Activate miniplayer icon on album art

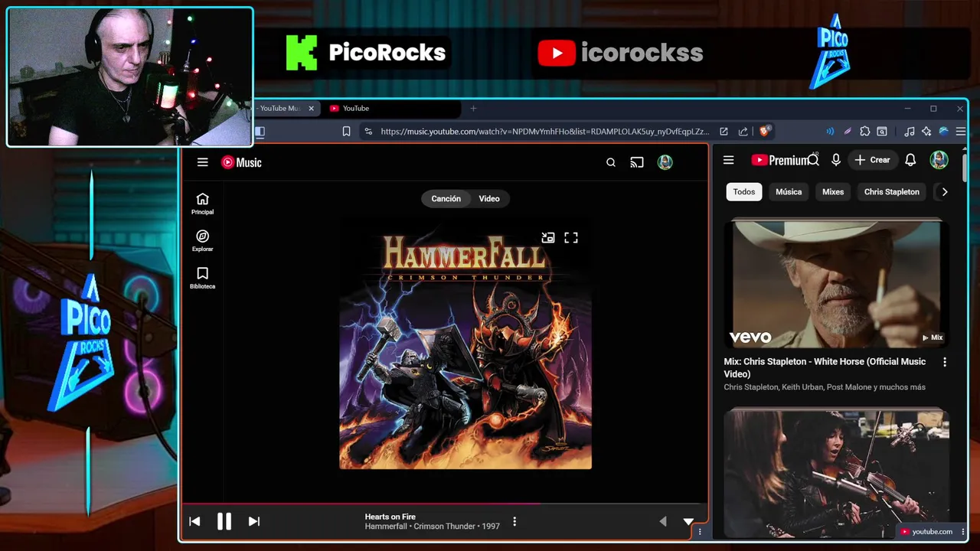[x=548, y=238]
